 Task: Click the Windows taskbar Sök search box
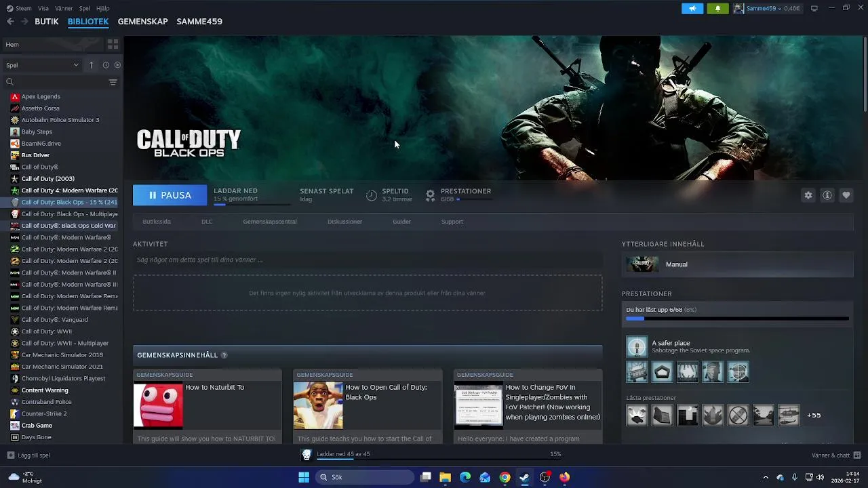tap(364, 477)
